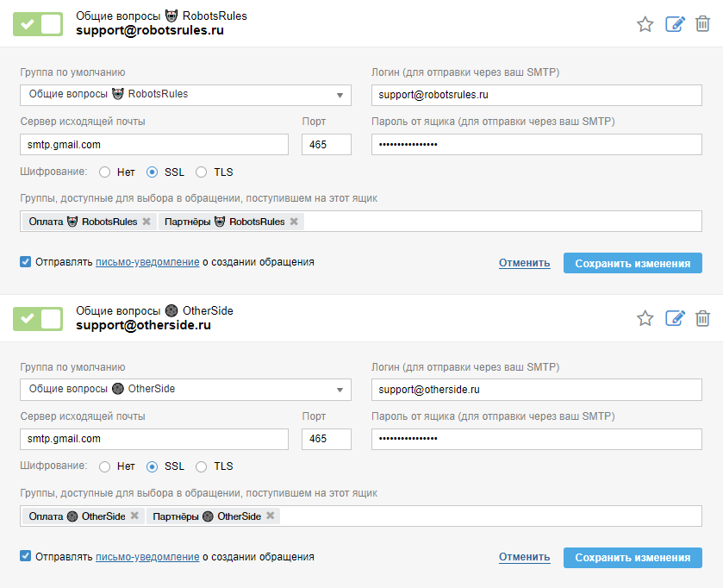The image size is (723, 588).
Task: Edit the support@robotsrules.ru mailbox
Action: pyautogui.click(x=675, y=24)
